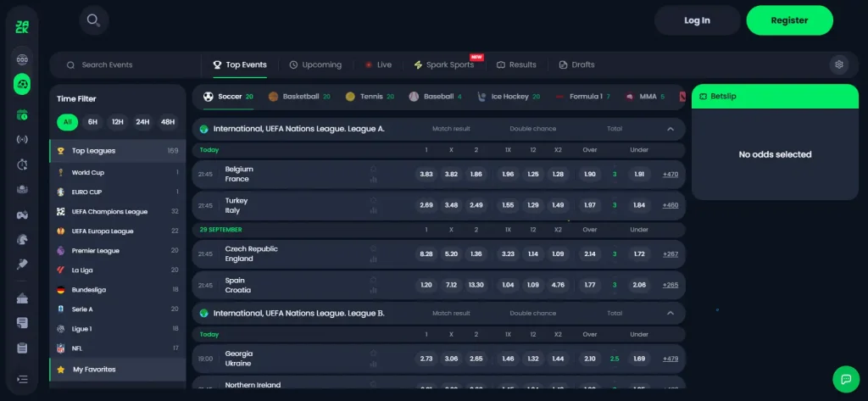This screenshot has height=401, width=868.
Task: Expand +479 markets for Georgia vs Ukraine
Action: pos(670,359)
